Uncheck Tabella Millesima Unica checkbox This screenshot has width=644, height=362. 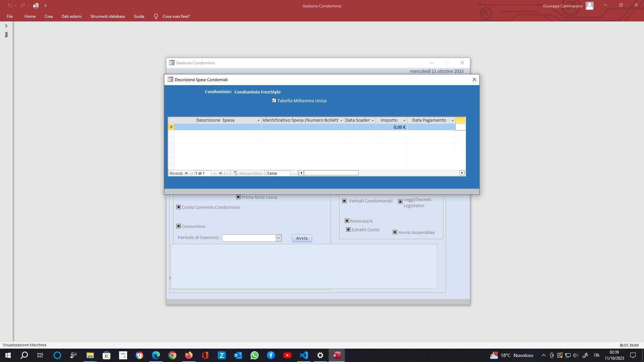(274, 101)
